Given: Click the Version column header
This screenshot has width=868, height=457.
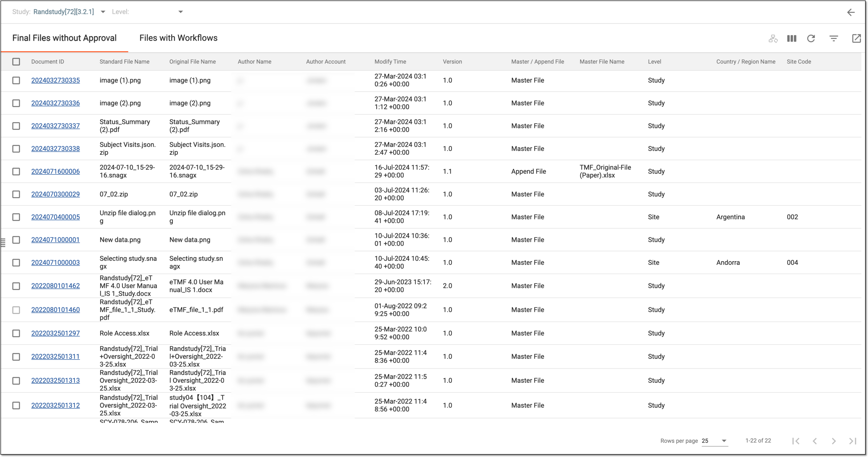Looking at the screenshot, I should point(452,62).
